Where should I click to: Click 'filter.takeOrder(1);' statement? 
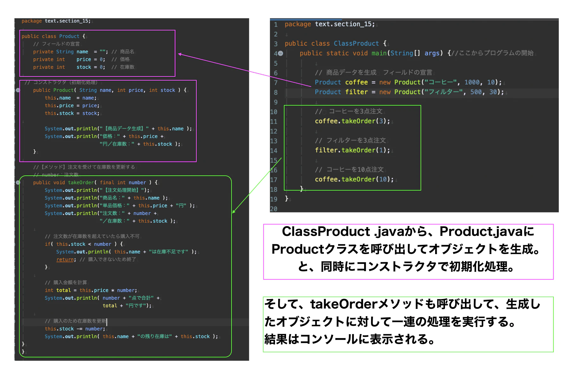(x=352, y=150)
